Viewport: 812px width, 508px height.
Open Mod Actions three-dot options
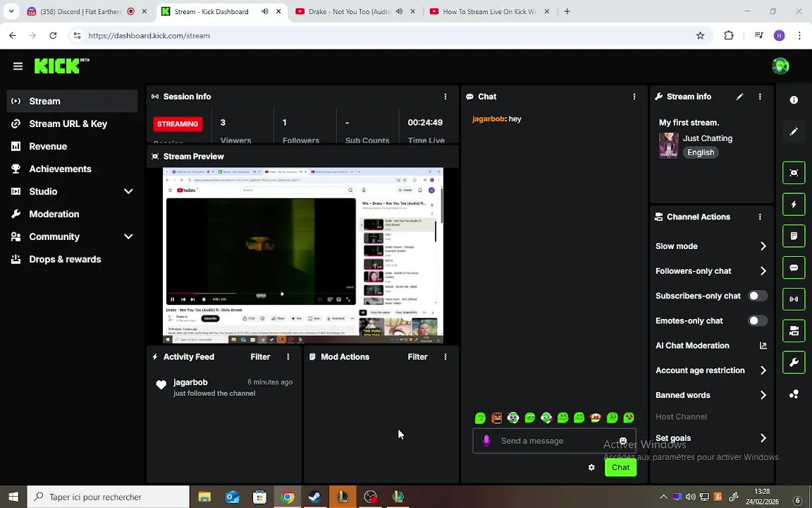445,356
